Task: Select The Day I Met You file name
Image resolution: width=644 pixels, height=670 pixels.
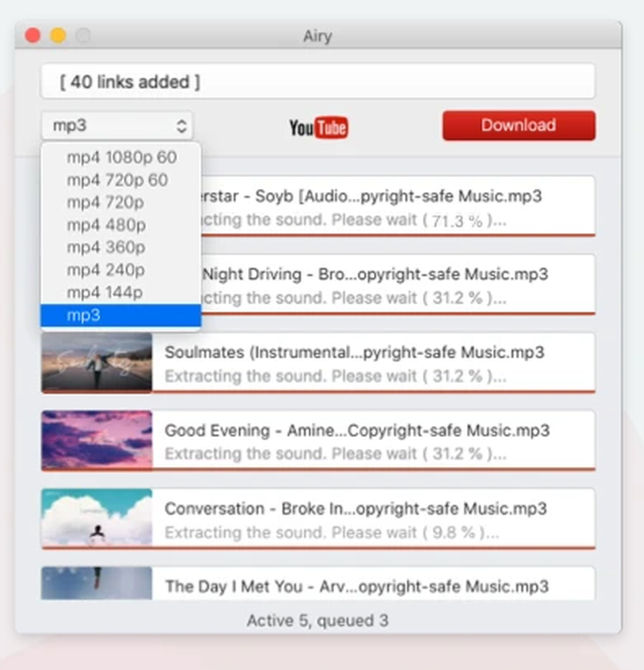Action: pyautogui.click(x=357, y=586)
